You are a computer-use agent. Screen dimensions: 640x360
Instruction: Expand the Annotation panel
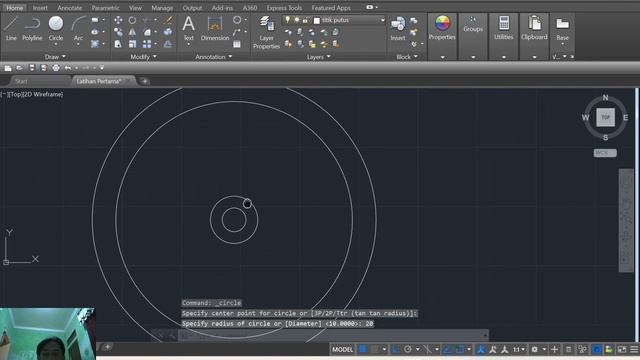(213, 57)
